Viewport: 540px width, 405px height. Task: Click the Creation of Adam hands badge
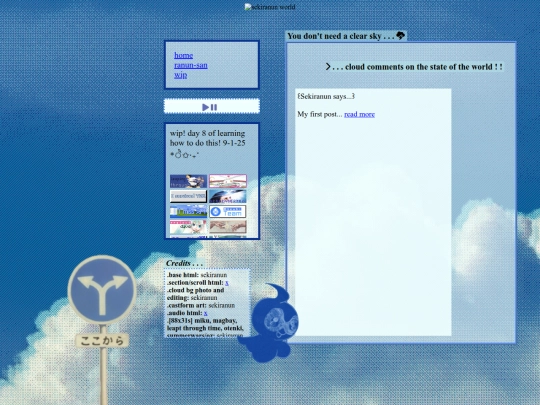[x=228, y=227]
